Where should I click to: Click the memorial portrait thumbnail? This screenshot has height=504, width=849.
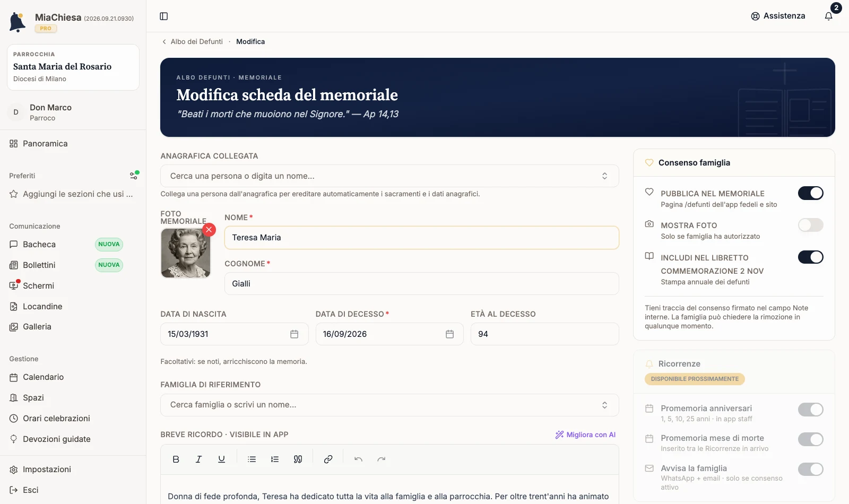[186, 253]
